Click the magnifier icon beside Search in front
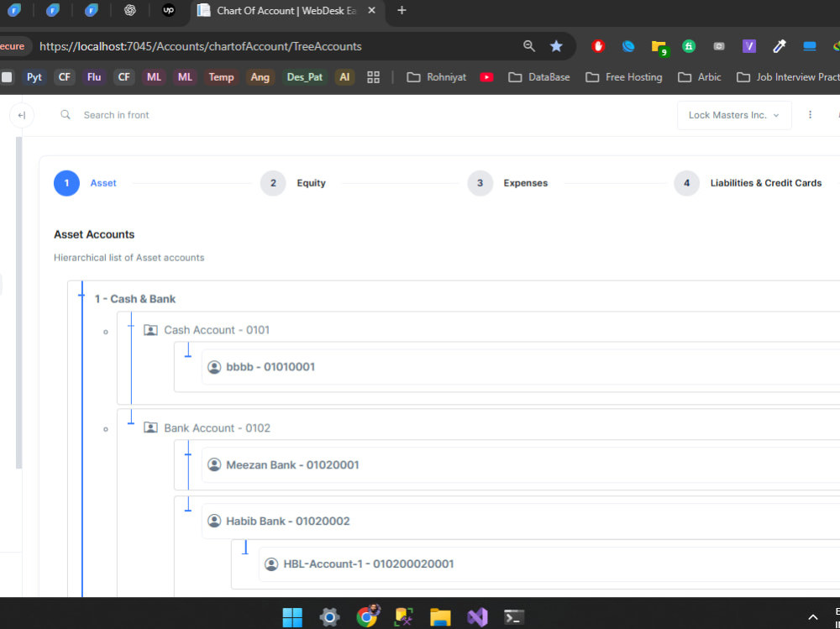This screenshot has height=629, width=840. pyautogui.click(x=66, y=115)
